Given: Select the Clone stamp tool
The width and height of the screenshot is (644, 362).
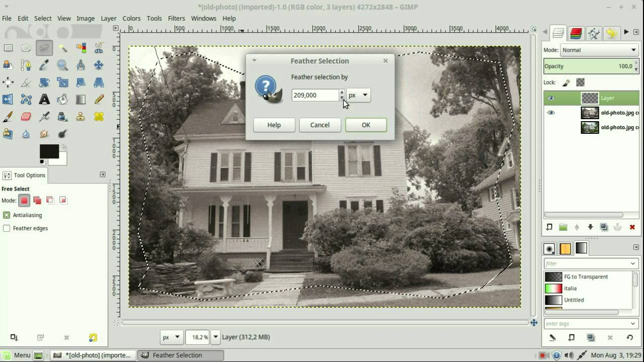Looking at the screenshot, I should pyautogui.click(x=80, y=117).
